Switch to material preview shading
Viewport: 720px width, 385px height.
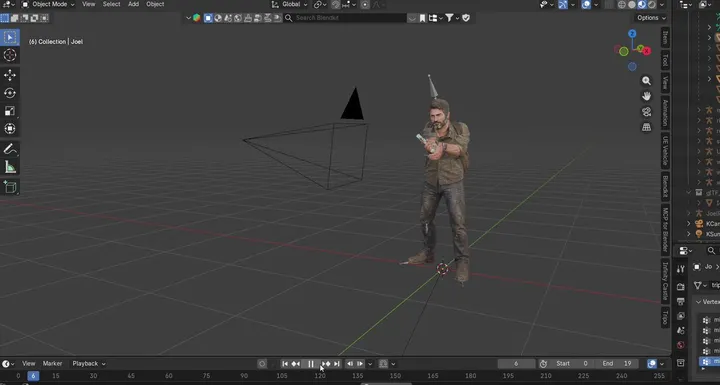(x=642, y=5)
